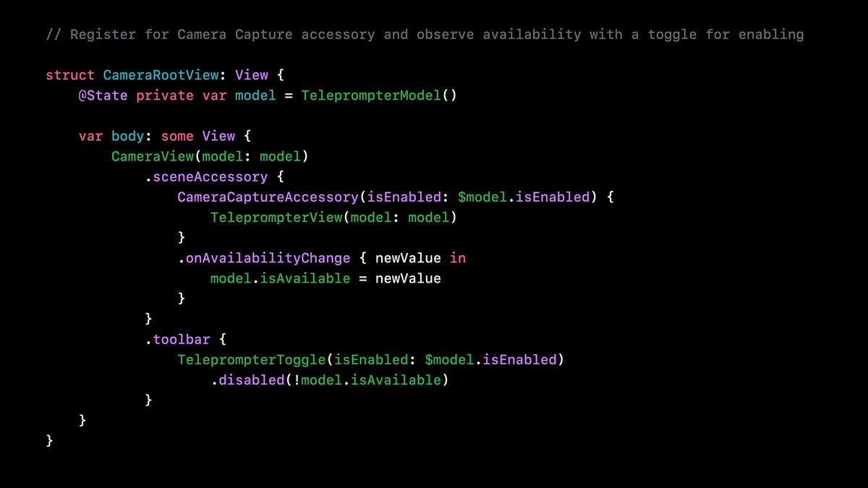Select the ".disabled" modifier

point(247,380)
